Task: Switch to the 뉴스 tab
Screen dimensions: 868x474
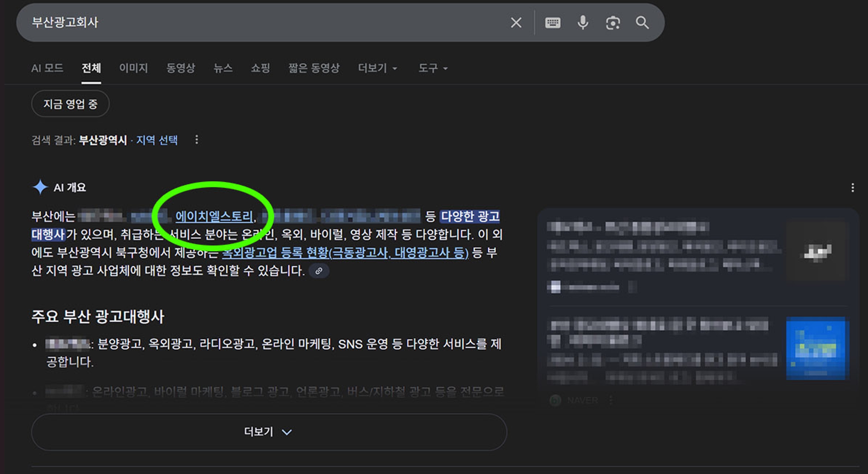Action: coord(223,68)
